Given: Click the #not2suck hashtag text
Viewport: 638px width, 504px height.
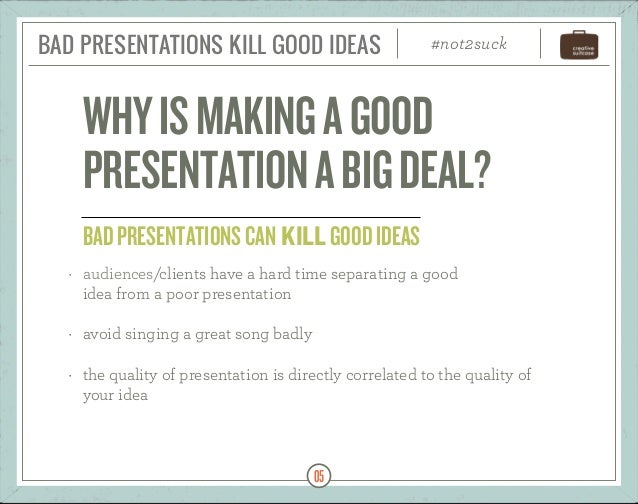Looking at the screenshot, I should [469, 44].
